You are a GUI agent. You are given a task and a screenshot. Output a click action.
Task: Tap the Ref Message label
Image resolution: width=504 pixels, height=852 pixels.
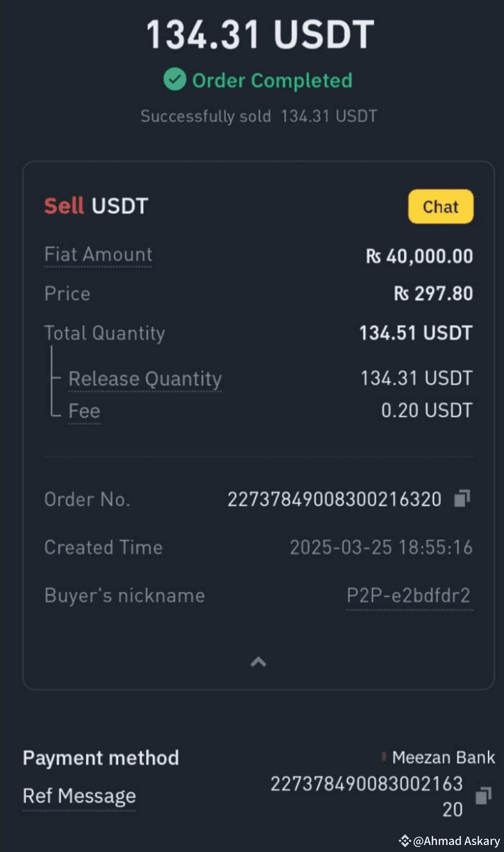coord(79,796)
